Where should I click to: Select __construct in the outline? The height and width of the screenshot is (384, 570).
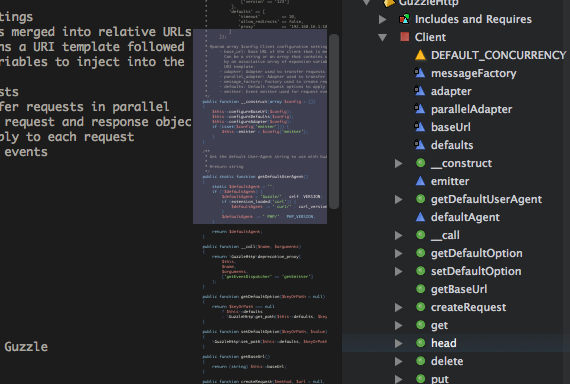(461, 163)
